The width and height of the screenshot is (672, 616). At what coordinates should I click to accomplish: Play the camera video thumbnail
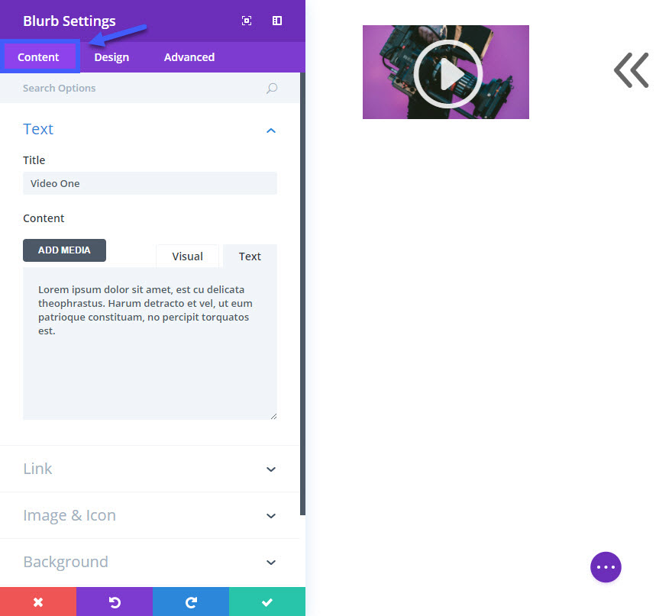[447, 73]
